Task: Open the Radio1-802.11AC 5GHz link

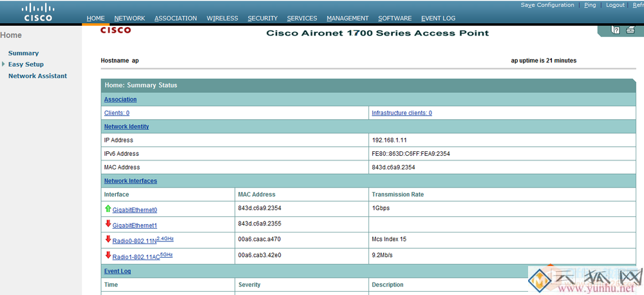Action: (142, 256)
